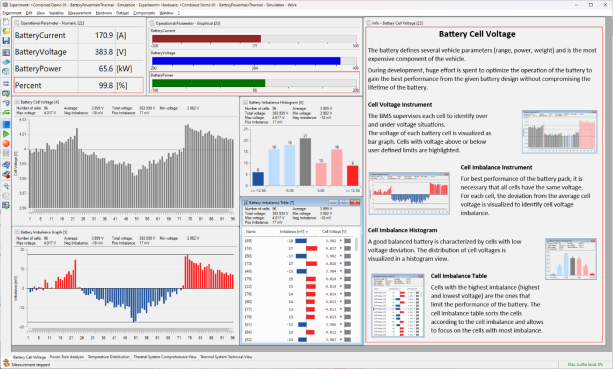Click the title icon of Operational Parameter Numeric window
613x369 pixels.
16,23
